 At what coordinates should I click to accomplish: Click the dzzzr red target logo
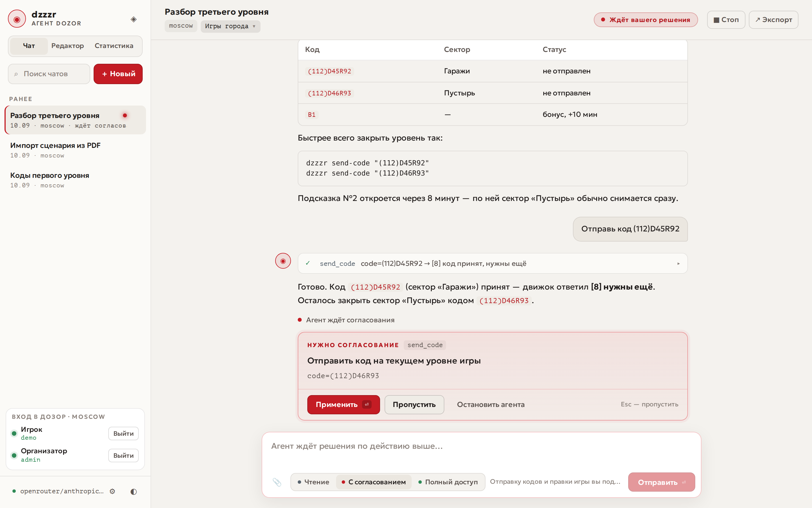(17, 19)
